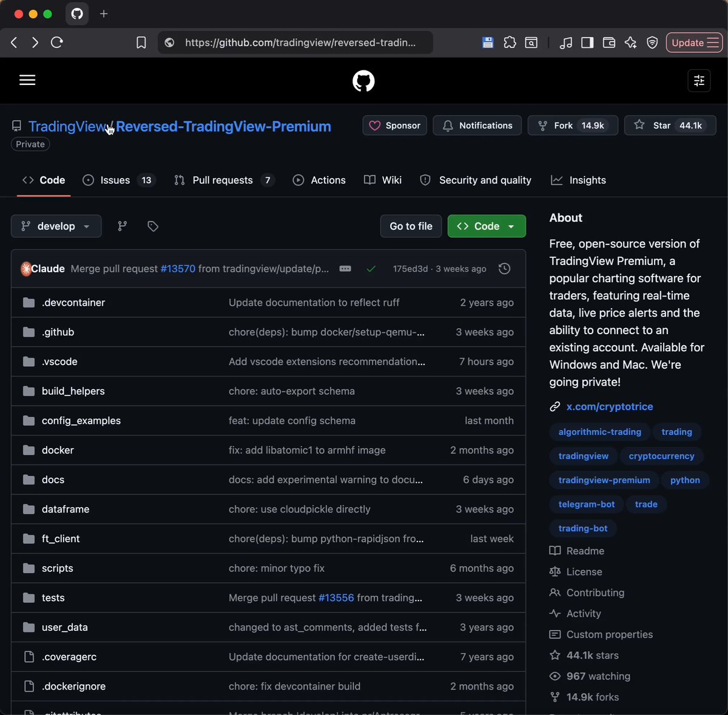
Task: Open the x.com/cryptotrice link
Action: pyautogui.click(x=610, y=407)
